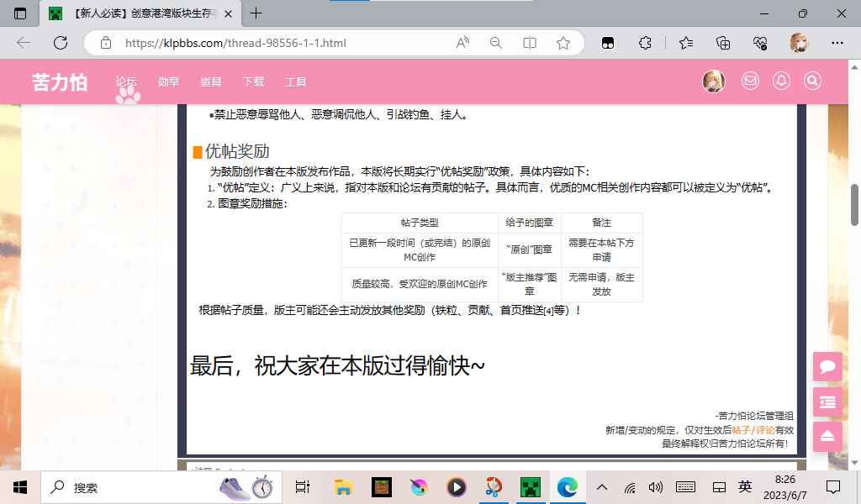The height and width of the screenshot is (504, 861).
Task: Click the 需要在本帖下方申请 table cell
Action: 601,249
